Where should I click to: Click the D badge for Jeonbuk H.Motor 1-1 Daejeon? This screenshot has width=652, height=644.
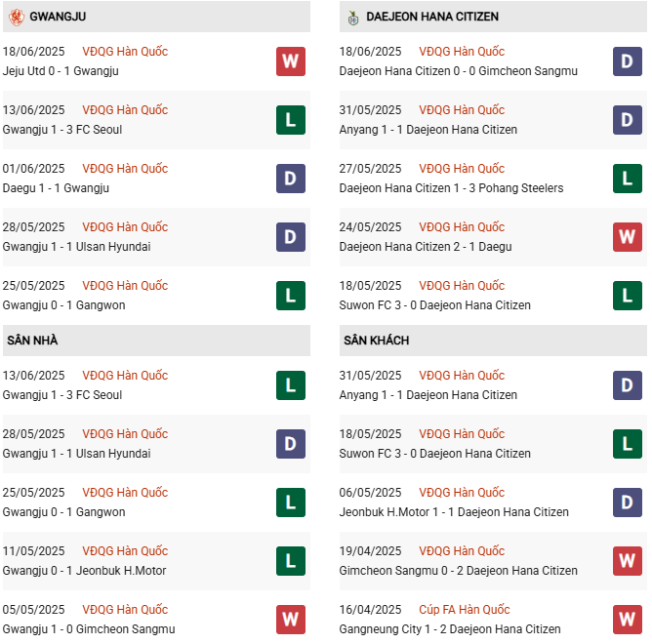[x=627, y=503]
